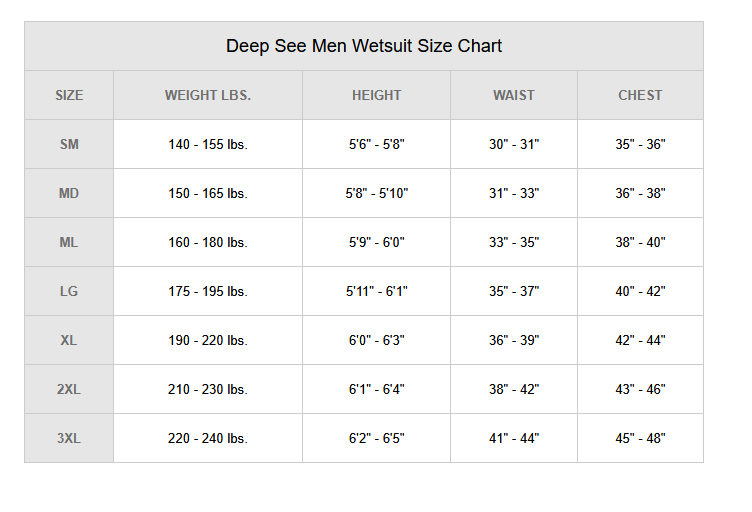Click the 190 - 220 lbs. weight cell
752x512 pixels.
[208, 340]
